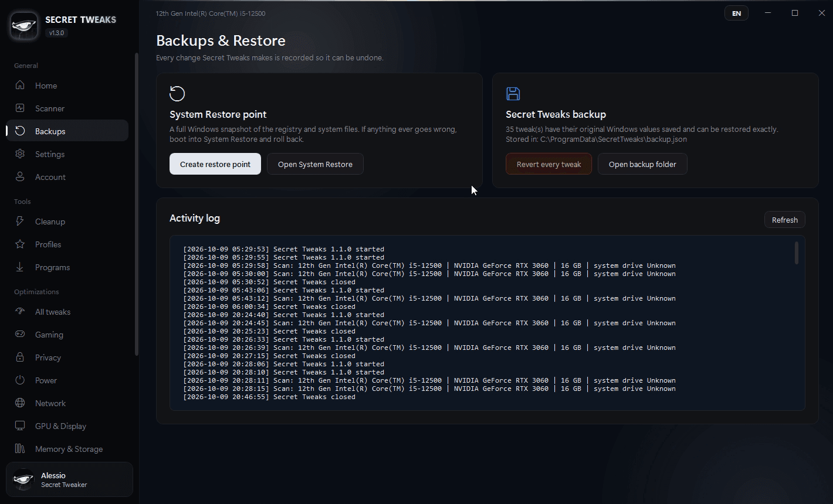Open the EN language selector
The width and height of the screenshot is (833, 504).
click(x=736, y=13)
